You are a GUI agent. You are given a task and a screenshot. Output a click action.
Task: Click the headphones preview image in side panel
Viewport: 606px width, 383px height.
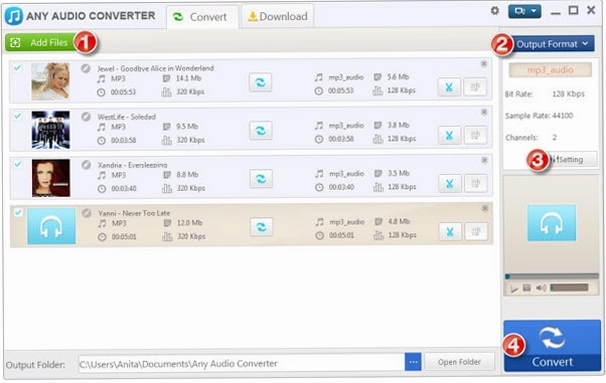coord(552,223)
